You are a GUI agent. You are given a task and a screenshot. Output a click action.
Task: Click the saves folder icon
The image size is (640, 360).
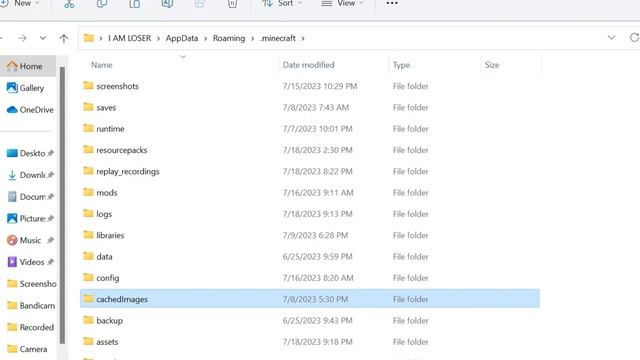point(88,107)
